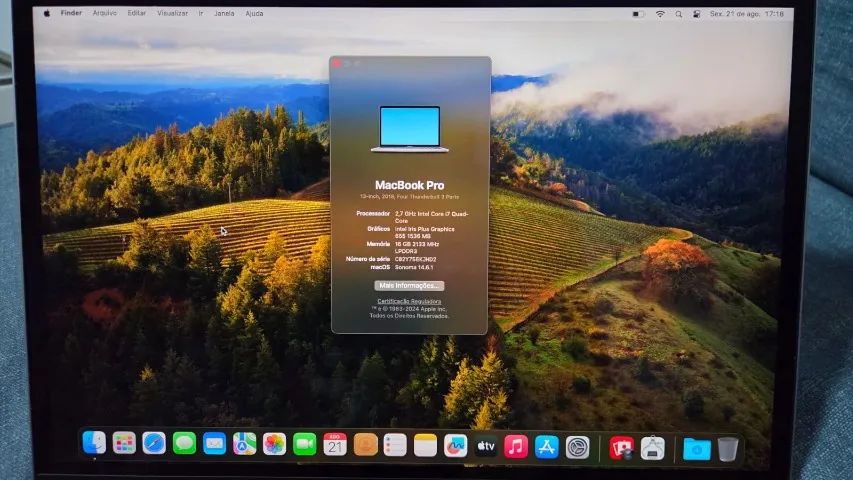Image resolution: width=853 pixels, height=480 pixels.
Task: Open System Settings gear in Dock
Action: point(577,447)
